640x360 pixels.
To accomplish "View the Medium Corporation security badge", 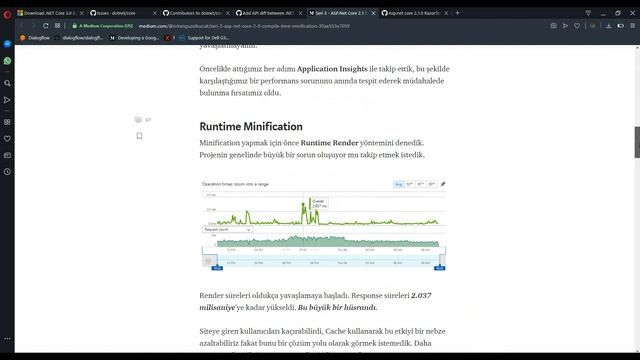I will tap(102, 26).
